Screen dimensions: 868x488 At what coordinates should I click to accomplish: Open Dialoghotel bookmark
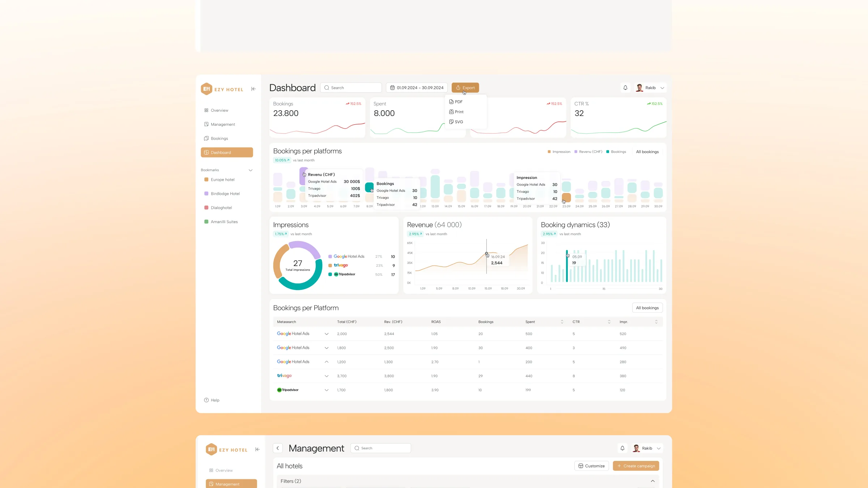218,208
